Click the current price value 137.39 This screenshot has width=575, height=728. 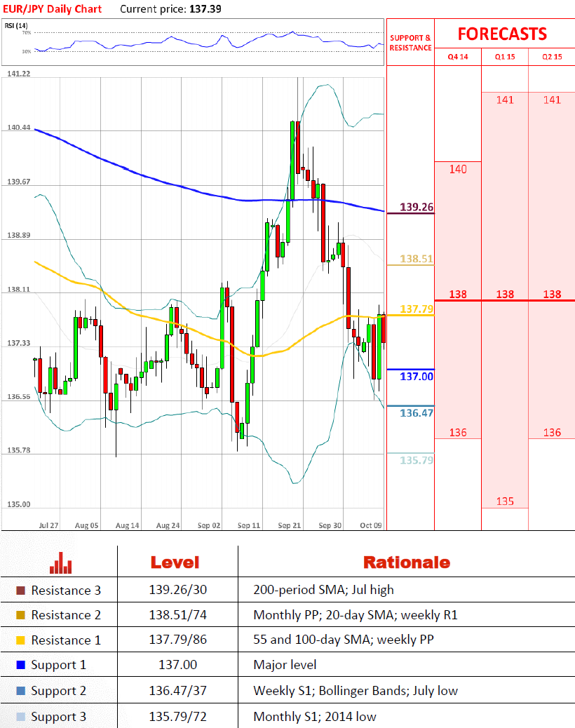205,9
